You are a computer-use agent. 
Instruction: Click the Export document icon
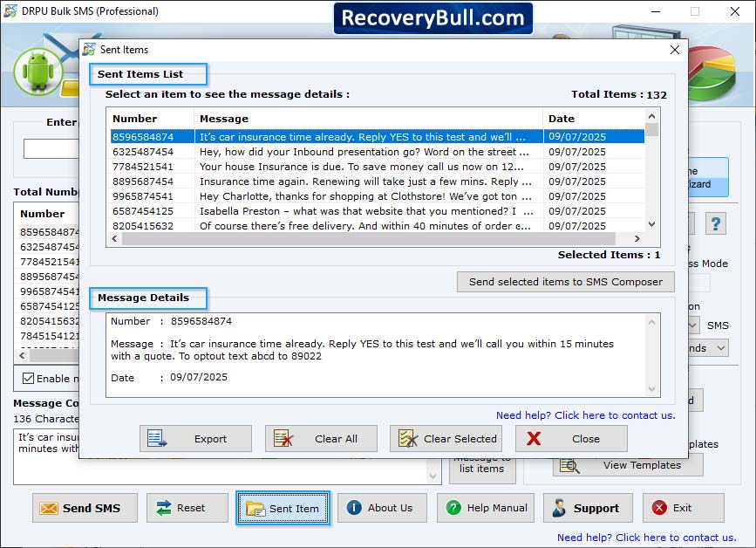tap(157, 439)
